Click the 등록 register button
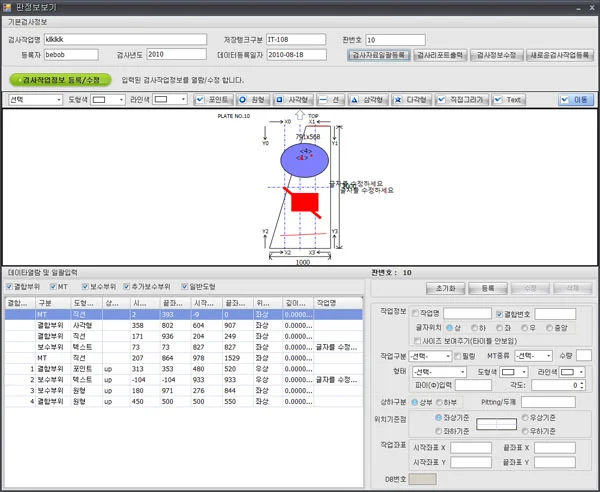The width and height of the screenshot is (600, 492). point(488,288)
